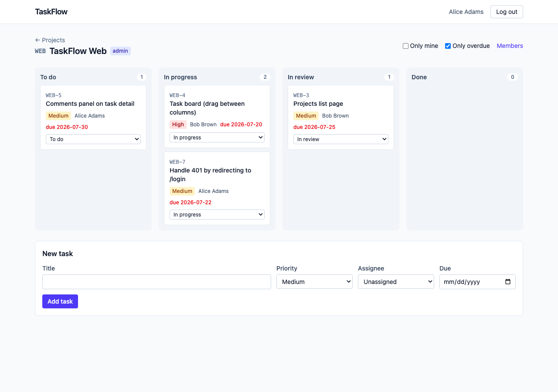Click the TaskFlow Web project title
This screenshot has width=558, height=392.
pos(78,51)
